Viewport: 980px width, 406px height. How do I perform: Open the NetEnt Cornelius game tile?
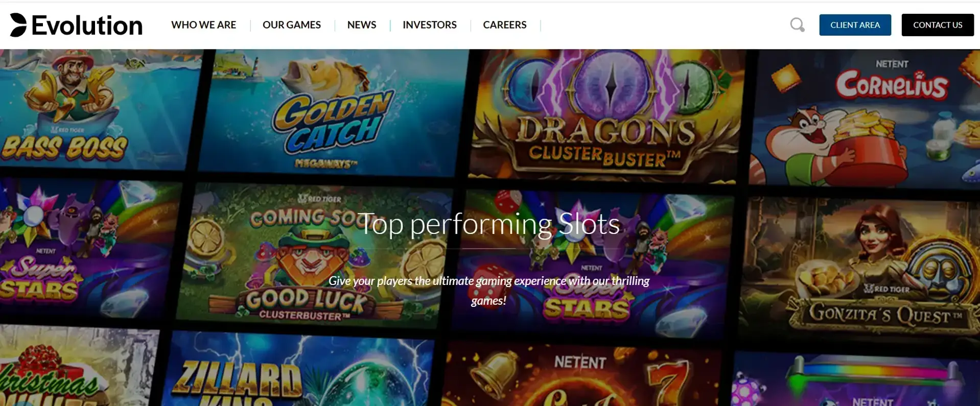[x=865, y=117]
